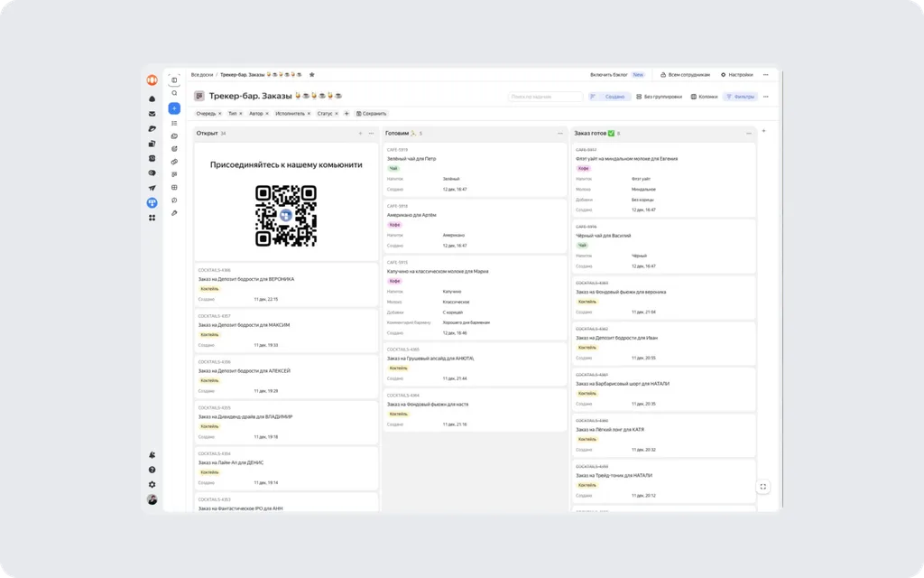Open Готовим column options menu
The height and width of the screenshot is (578, 924).
559,134
